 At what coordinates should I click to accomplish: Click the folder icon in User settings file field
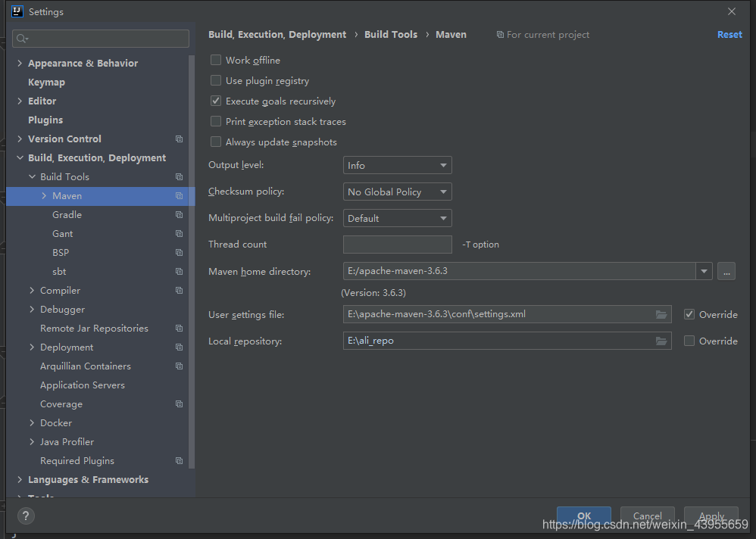(661, 314)
